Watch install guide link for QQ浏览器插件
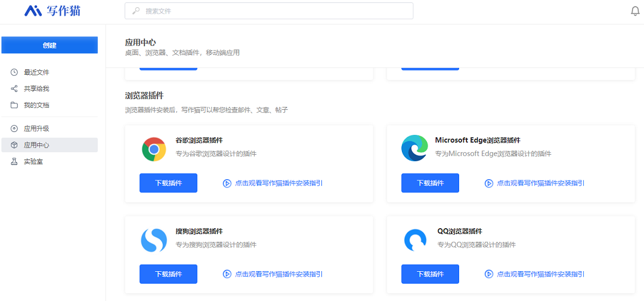This screenshot has height=301, width=644. 541,274
